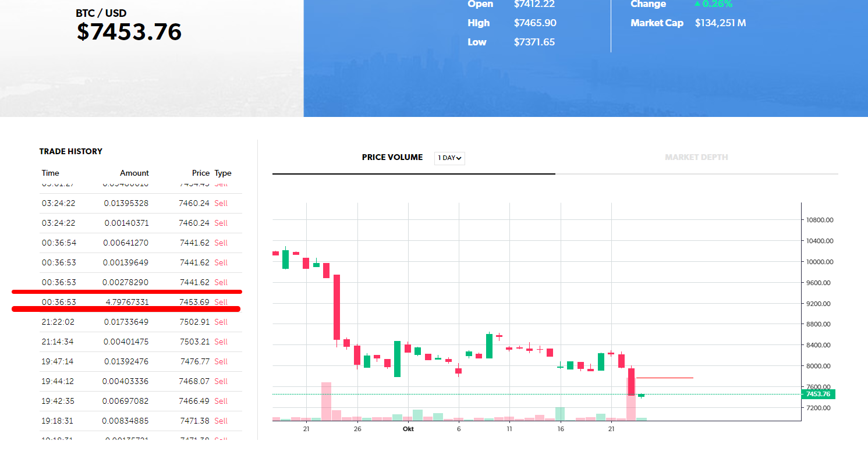
Task: Click the 10000.00 price axis label
Action: click(x=820, y=262)
